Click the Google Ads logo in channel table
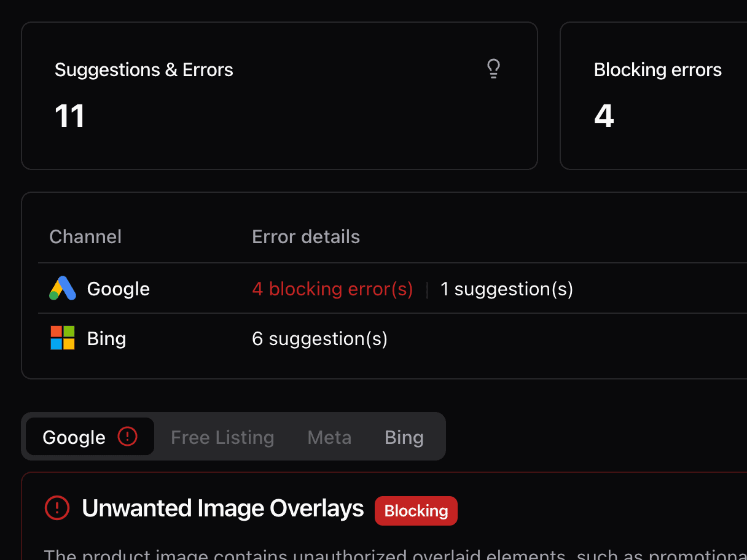The image size is (747, 560). pyautogui.click(x=63, y=289)
